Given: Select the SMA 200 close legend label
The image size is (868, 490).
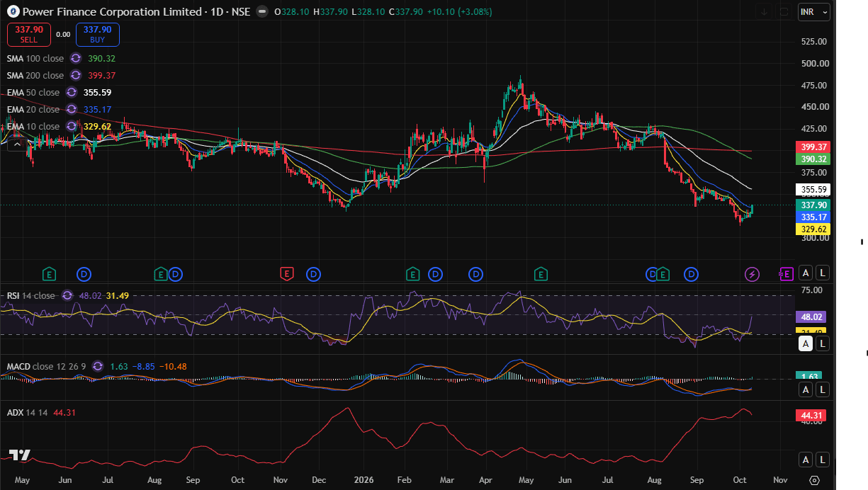Looking at the screenshot, I should pos(35,75).
